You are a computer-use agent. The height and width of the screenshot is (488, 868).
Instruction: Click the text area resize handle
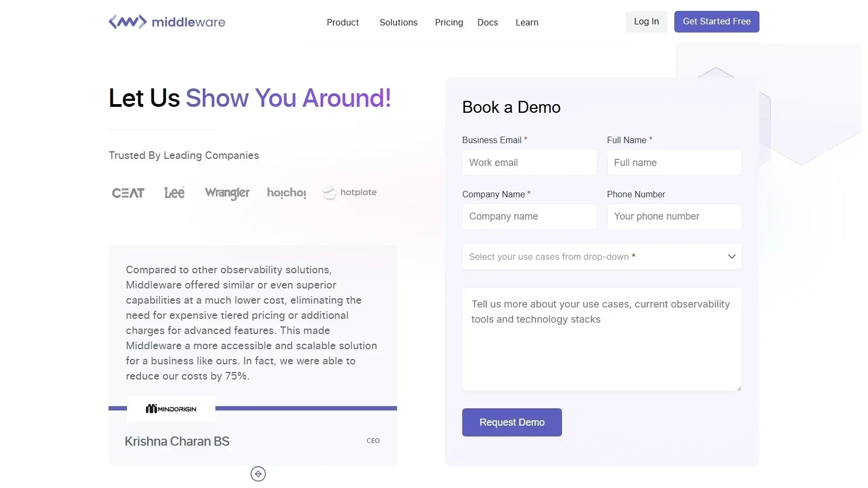pyautogui.click(x=738, y=388)
